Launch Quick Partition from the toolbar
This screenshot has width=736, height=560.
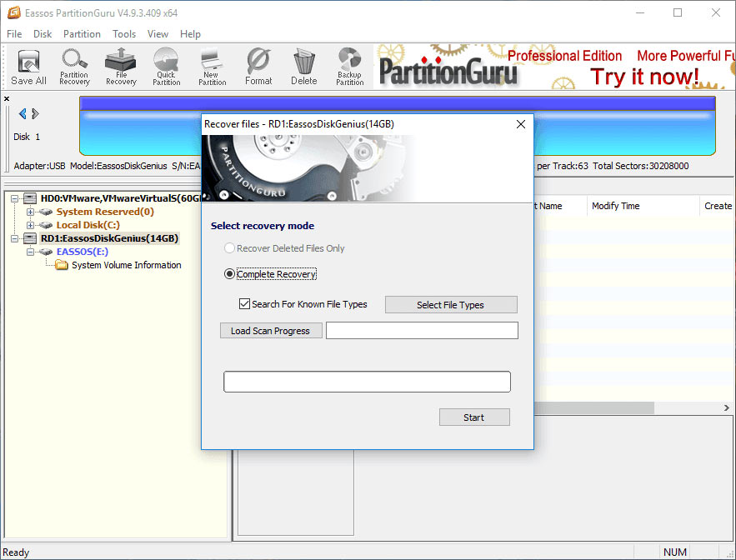166,67
